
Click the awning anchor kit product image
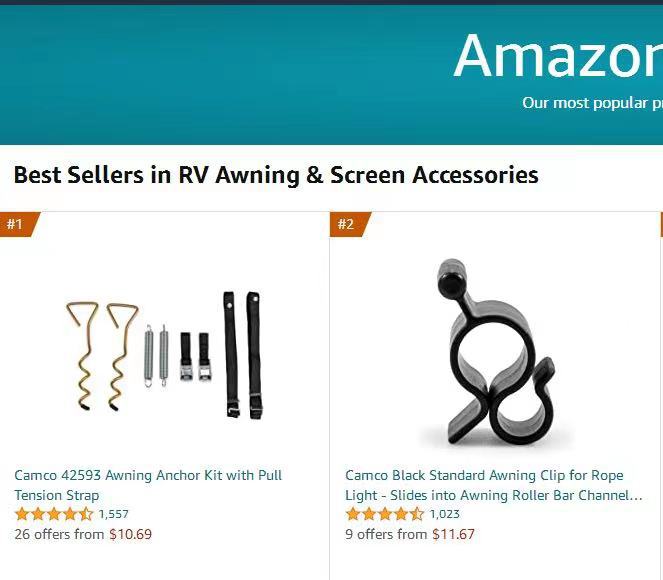[x=165, y=353]
